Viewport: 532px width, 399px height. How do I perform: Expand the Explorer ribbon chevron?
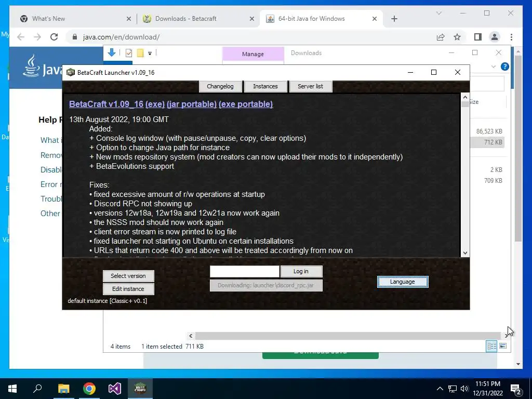tap(494, 67)
